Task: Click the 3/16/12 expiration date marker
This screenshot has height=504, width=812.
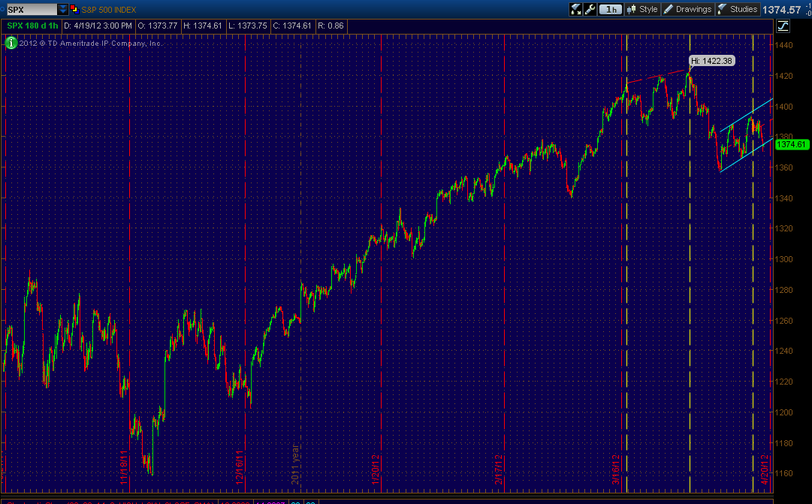Action: tap(616, 469)
